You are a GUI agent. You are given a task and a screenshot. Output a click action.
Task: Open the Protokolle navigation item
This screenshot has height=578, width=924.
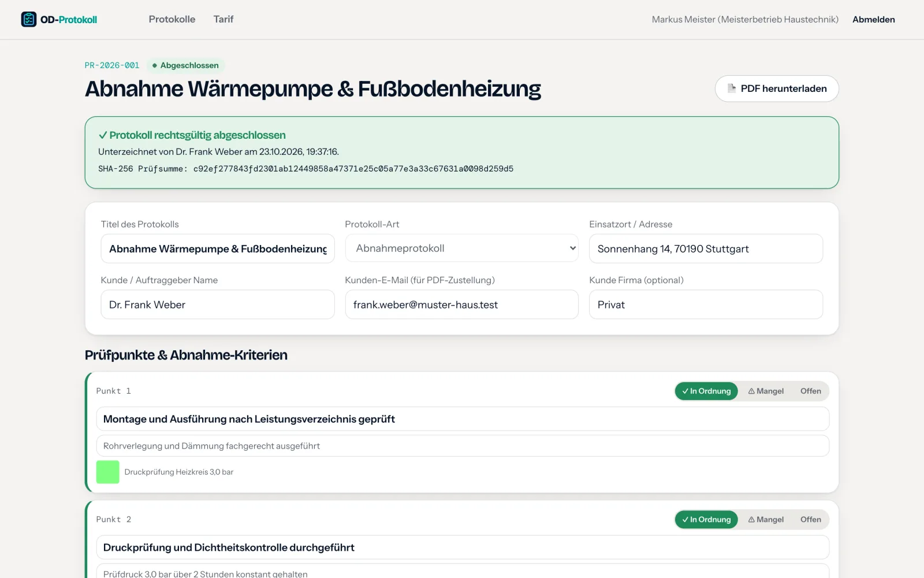[x=172, y=19]
